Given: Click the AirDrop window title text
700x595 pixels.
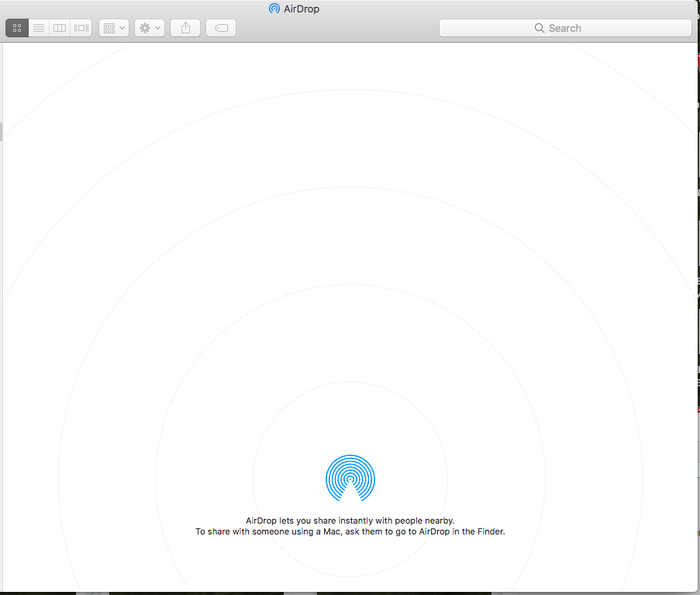Looking at the screenshot, I should click(302, 9).
